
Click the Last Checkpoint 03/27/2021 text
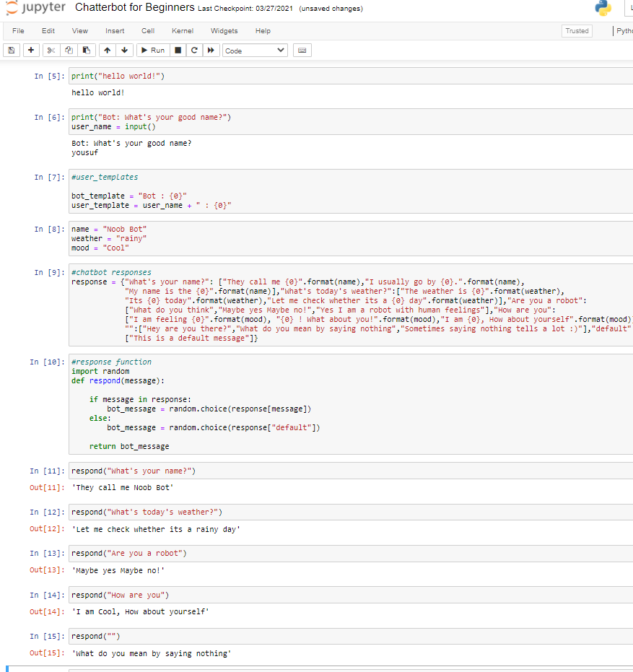pyautogui.click(x=245, y=9)
